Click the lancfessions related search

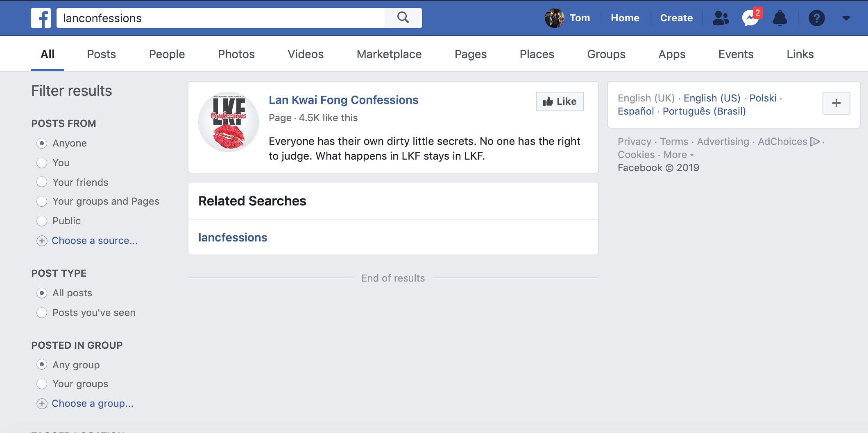point(233,237)
